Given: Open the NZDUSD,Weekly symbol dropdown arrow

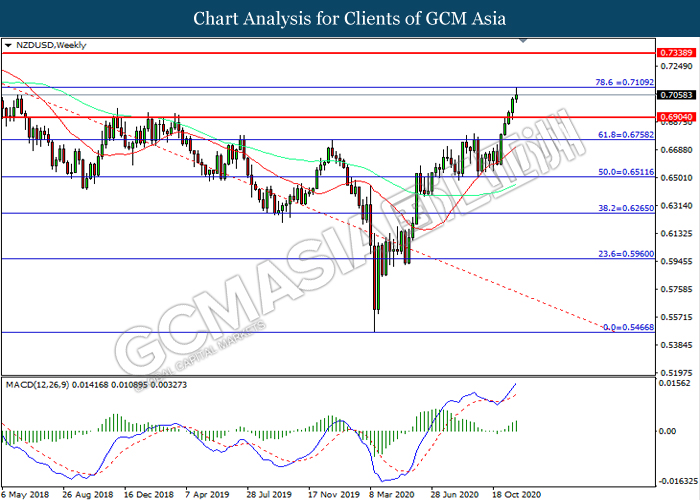Looking at the screenshot, I should 8,46.
